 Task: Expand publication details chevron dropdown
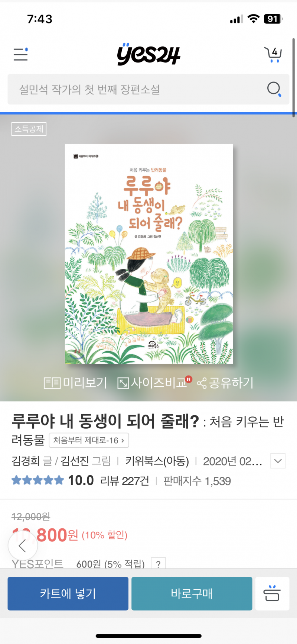[278, 461]
